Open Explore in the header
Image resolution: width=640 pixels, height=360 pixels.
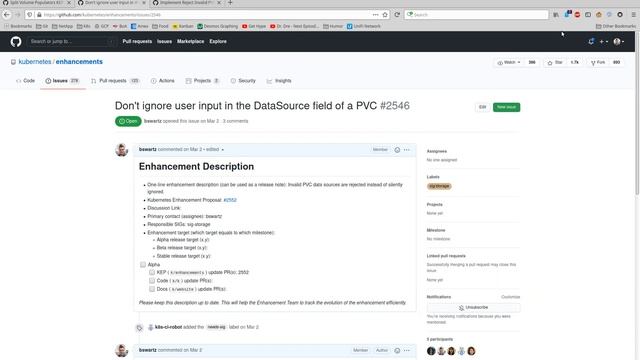click(x=218, y=41)
